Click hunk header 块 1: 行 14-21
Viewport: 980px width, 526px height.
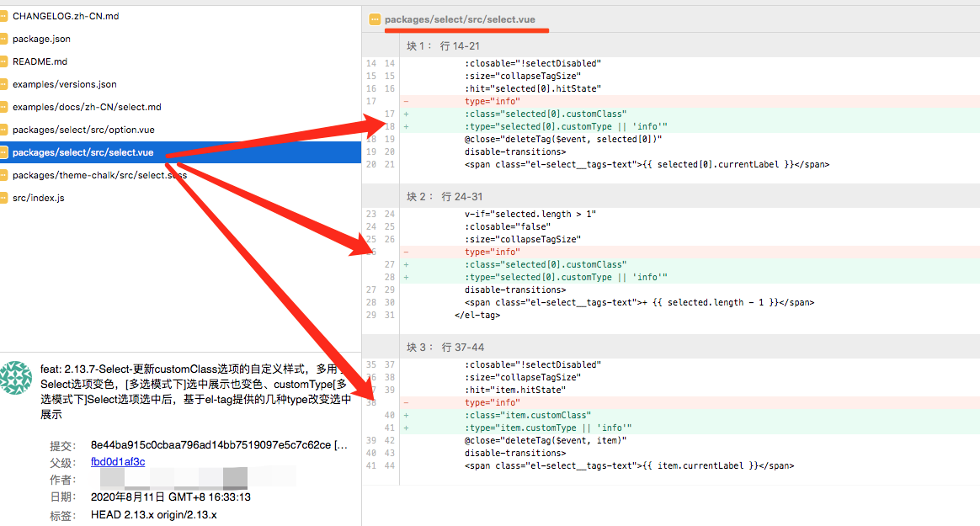443,45
